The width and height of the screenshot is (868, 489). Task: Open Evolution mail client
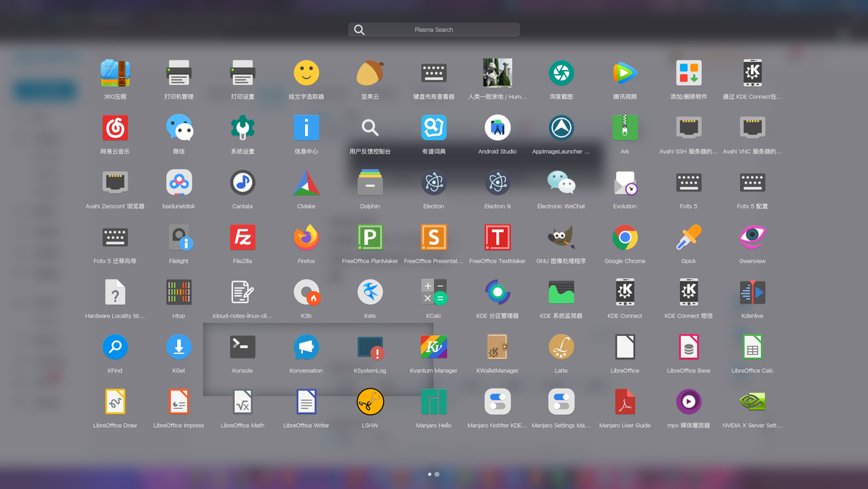625,183
